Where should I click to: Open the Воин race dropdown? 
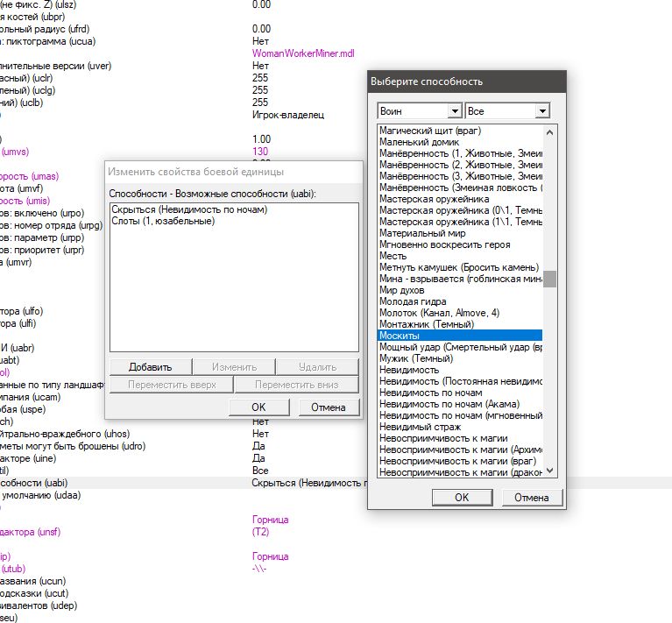click(x=455, y=111)
